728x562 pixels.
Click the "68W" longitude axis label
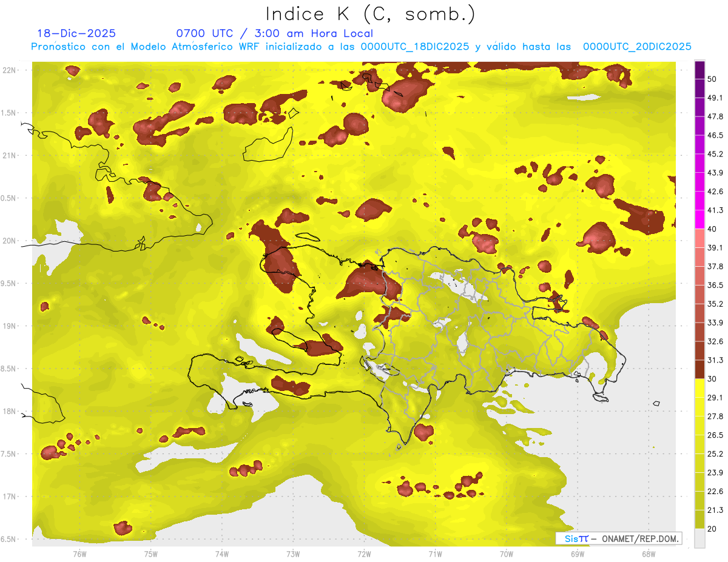(649, 554)
